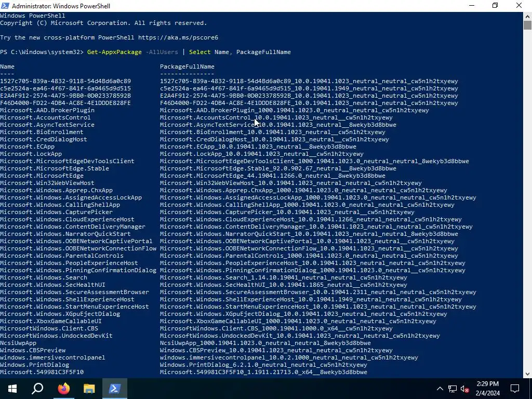Click Microsoft.AsyncTextService name entry
This screenshot has height=399, width=532.
(x=47, y=125)
